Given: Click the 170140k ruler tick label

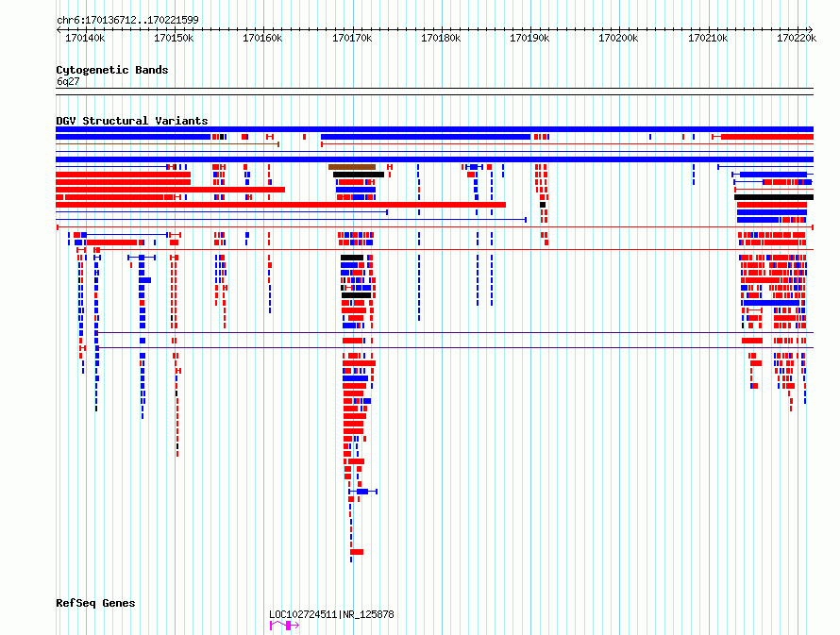Looking at the screenshot, I should click(x=85, y=38).
